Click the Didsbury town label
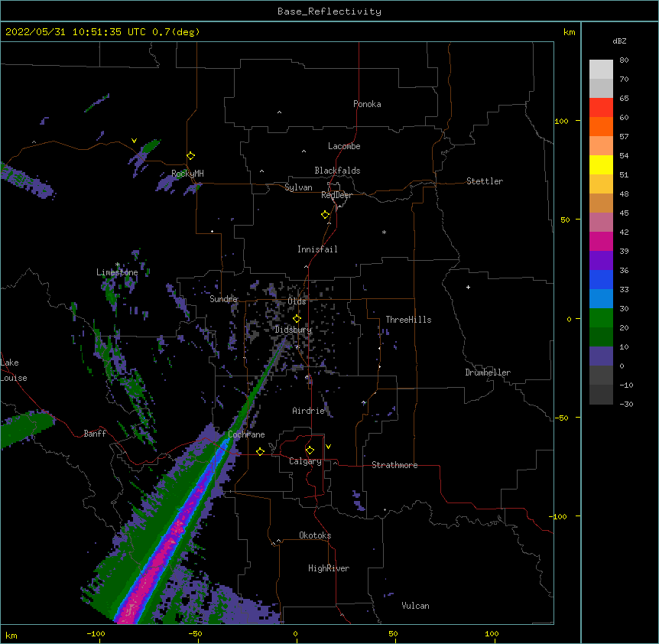The height and width of the screenshot is (644, 659). coord(293,330)
